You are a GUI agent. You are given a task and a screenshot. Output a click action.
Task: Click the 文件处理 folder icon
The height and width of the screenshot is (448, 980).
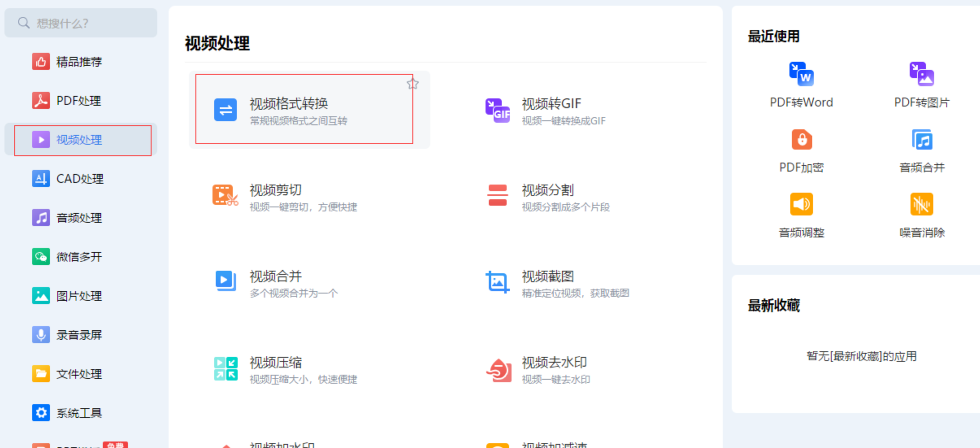click(x=41, y=374)
